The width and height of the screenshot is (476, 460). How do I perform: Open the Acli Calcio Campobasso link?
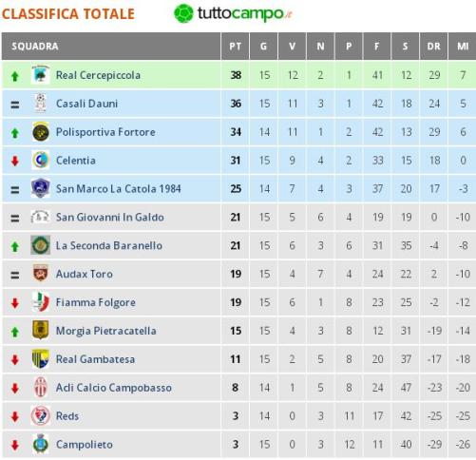coord(114,387)
